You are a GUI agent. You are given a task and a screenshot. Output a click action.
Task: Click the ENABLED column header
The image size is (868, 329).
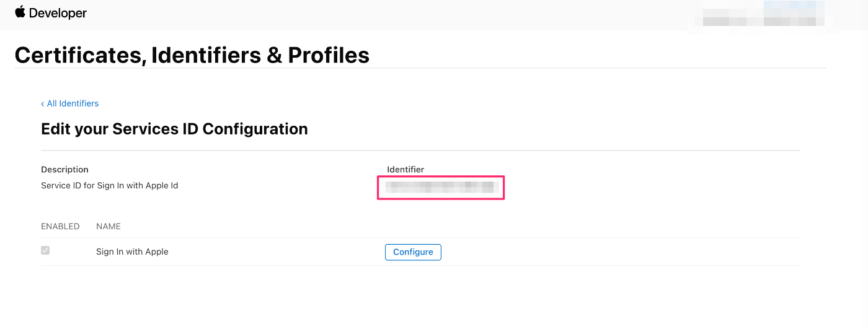pos(60,227)
